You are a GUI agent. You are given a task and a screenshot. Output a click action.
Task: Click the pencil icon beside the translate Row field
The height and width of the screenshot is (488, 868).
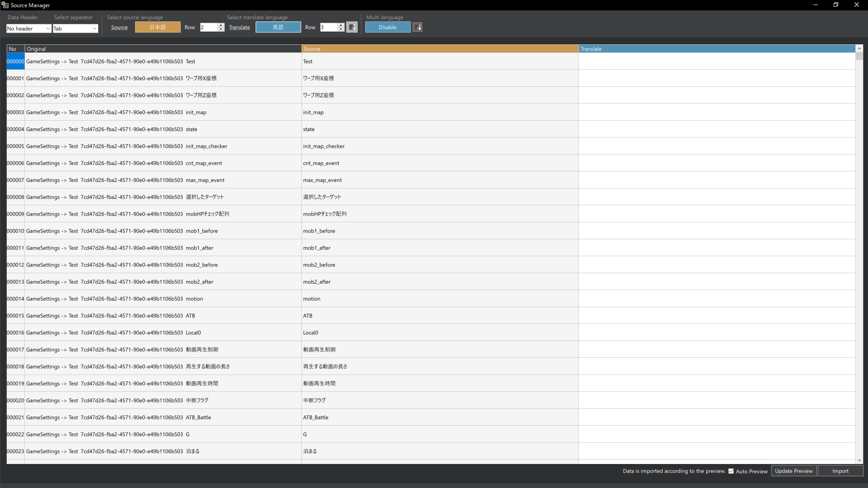click(352, 27)
